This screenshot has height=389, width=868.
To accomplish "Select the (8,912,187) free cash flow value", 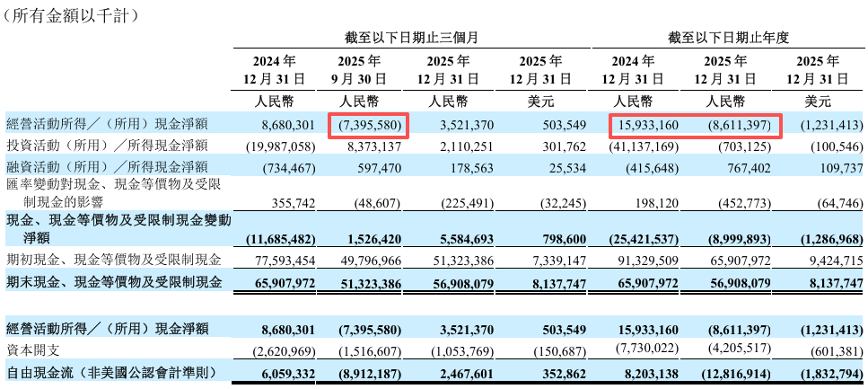I will (x=372, y=371).
